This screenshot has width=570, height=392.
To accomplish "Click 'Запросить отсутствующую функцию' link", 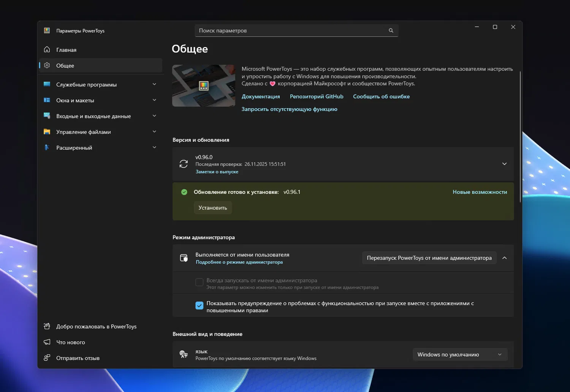I will (290, 109).
